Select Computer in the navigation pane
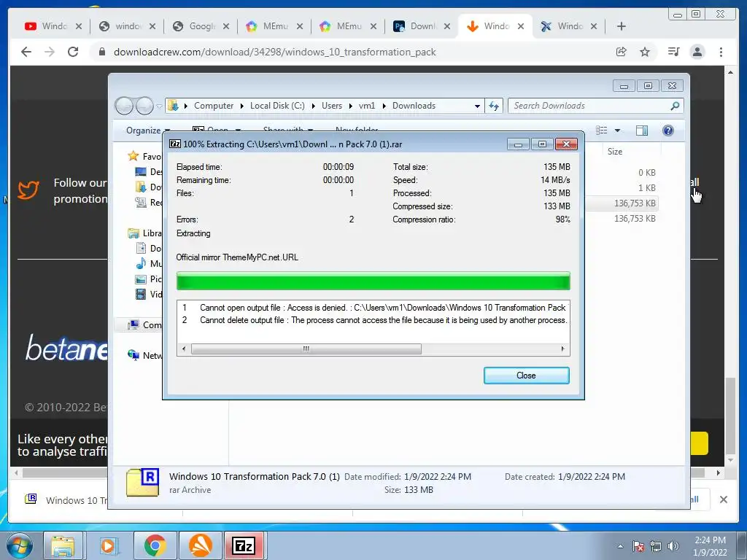 click(145, 324)
